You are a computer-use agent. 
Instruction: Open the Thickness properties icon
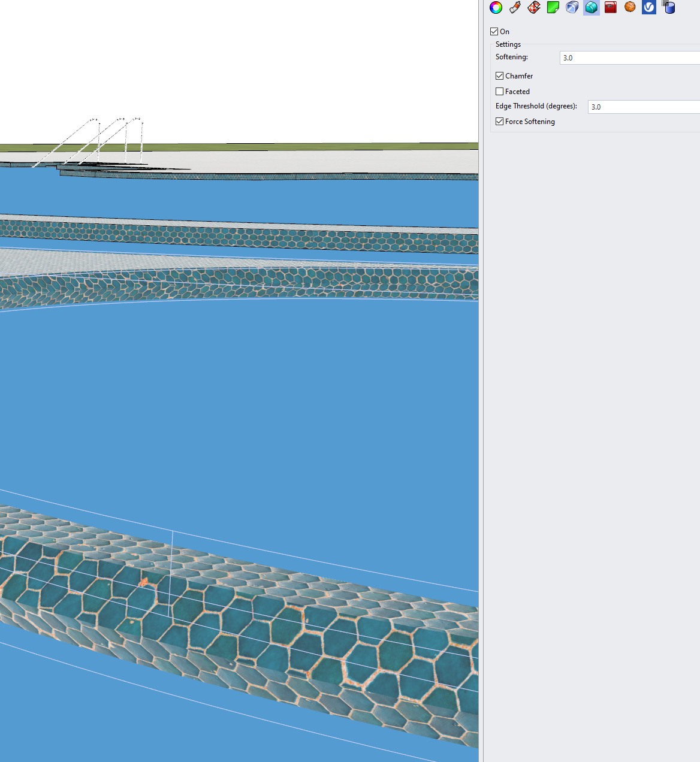click(572, 7)
